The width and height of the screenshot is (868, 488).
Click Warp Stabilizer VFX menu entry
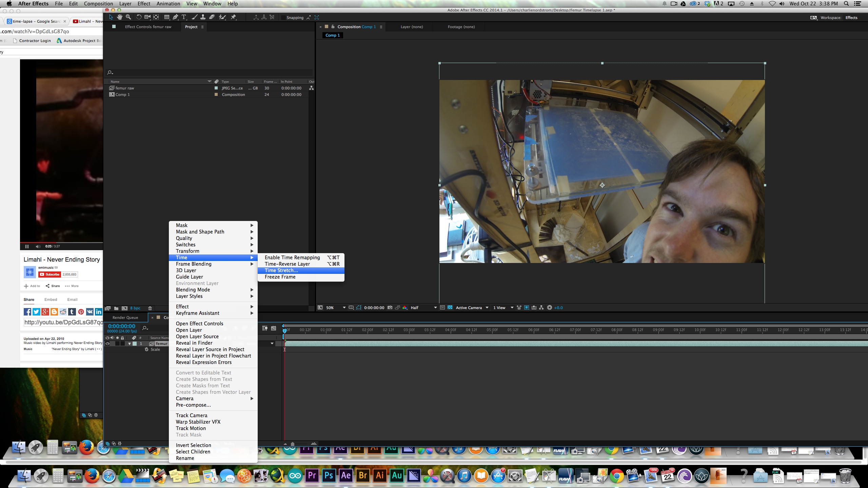point(213,422)
